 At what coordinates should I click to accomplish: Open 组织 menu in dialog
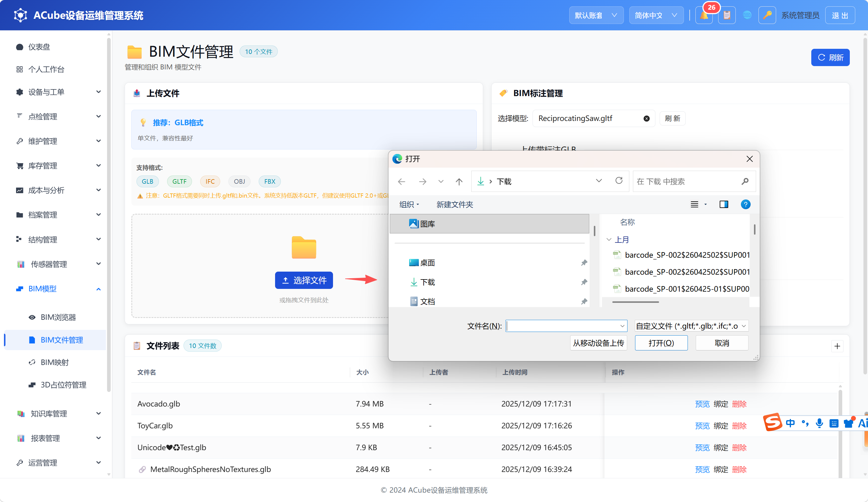[409, 205]
